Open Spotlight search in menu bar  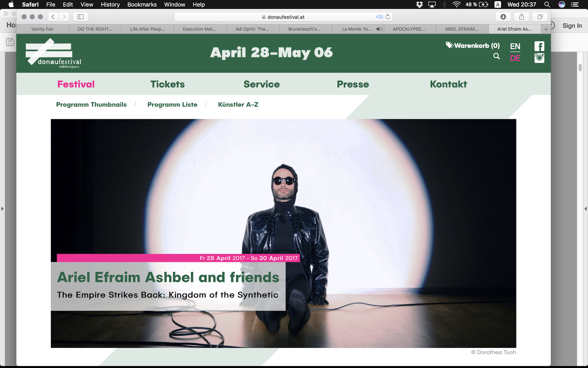tap(547, 4)
